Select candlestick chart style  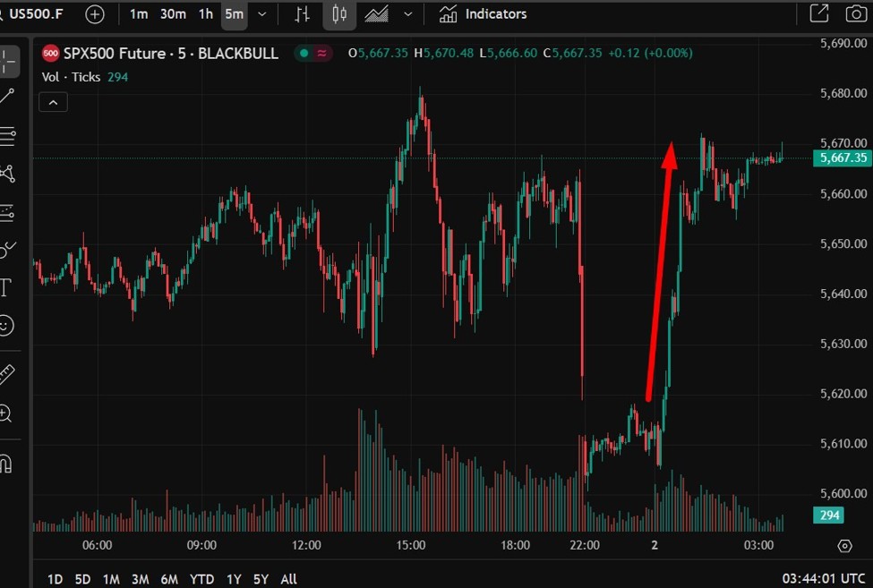coord(339,14)
